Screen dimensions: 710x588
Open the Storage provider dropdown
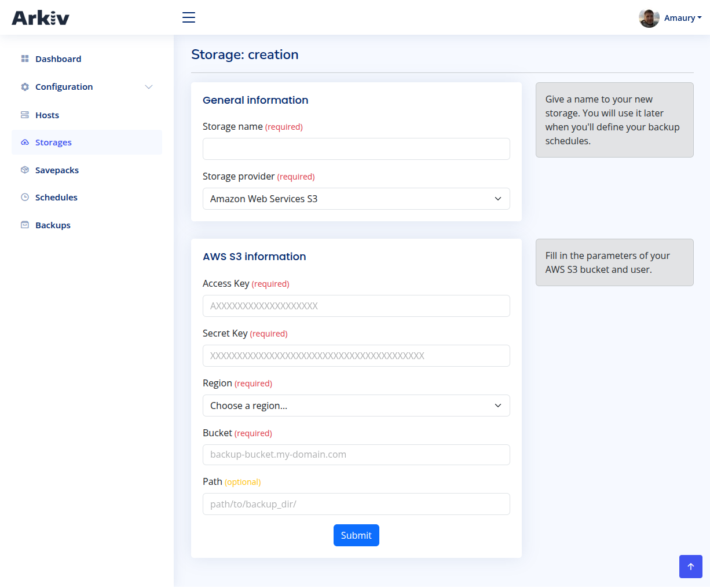click(x=356, y=199)
